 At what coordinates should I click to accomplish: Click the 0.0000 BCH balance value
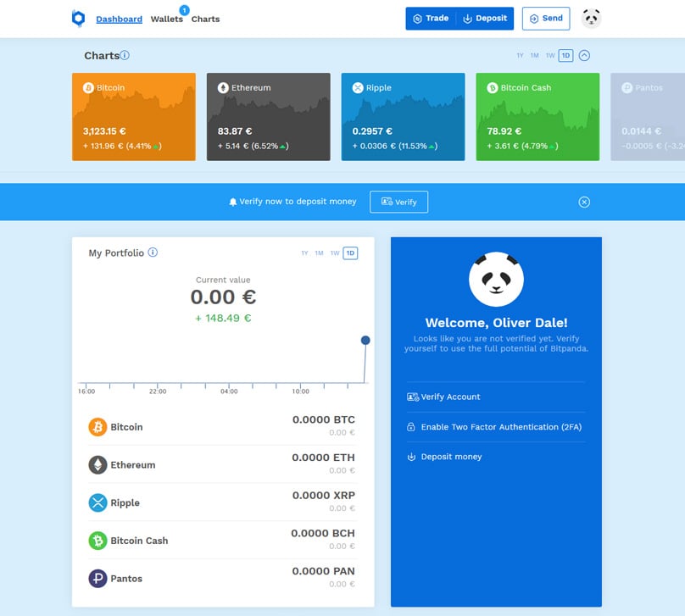pyautogui.click(x=323, y=533)
